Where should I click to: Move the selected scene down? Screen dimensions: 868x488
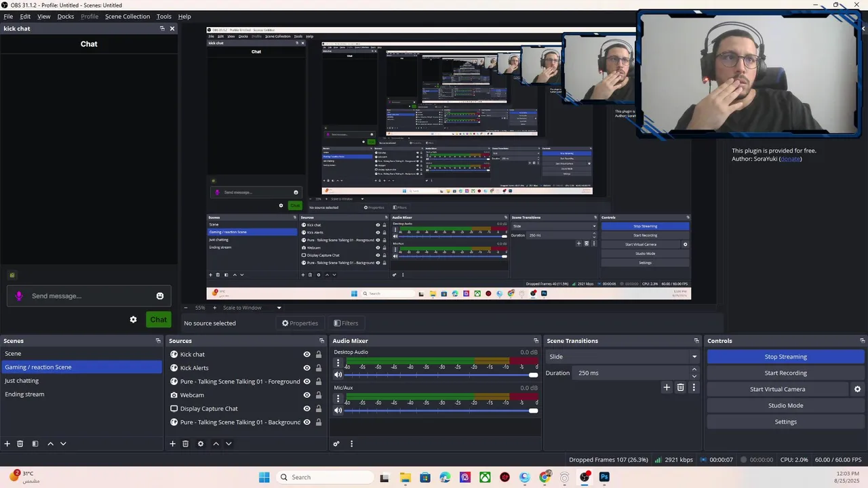click(63, 444)
